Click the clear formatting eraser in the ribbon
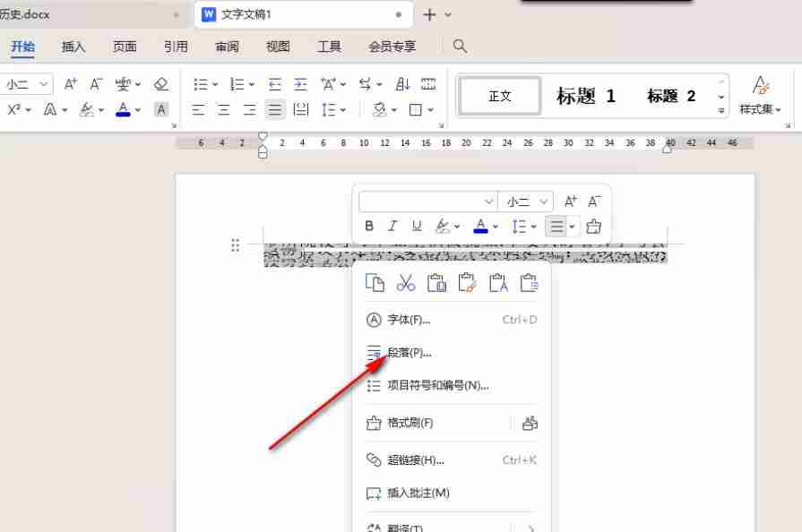The width and height of the screenshot is (802, 532). point(162,82)
